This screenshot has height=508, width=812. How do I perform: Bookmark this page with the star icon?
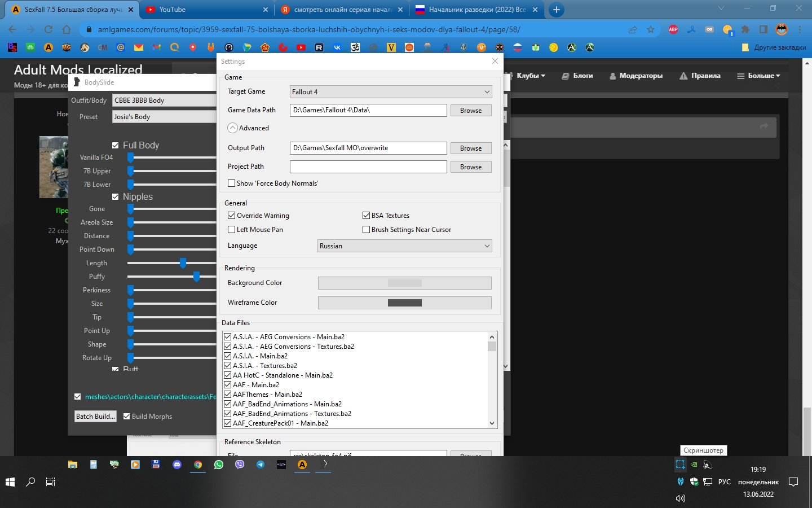coord(651,29)
